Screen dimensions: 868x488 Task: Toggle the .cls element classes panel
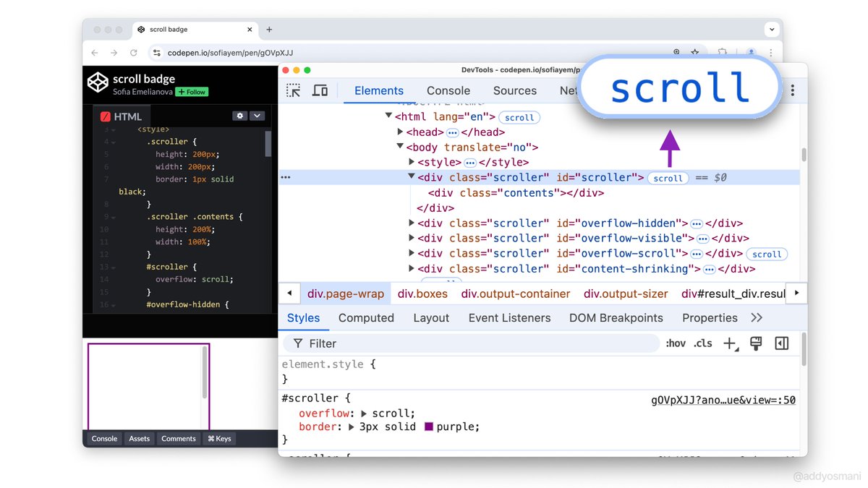pyautogui.click(x=702, y=343)
